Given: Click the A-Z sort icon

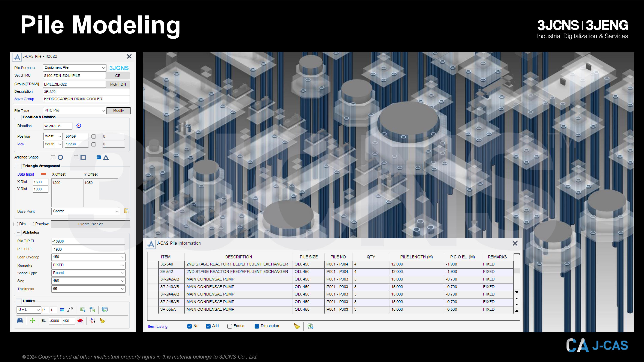Looking at the screenshot, I should tap(93, 321).
